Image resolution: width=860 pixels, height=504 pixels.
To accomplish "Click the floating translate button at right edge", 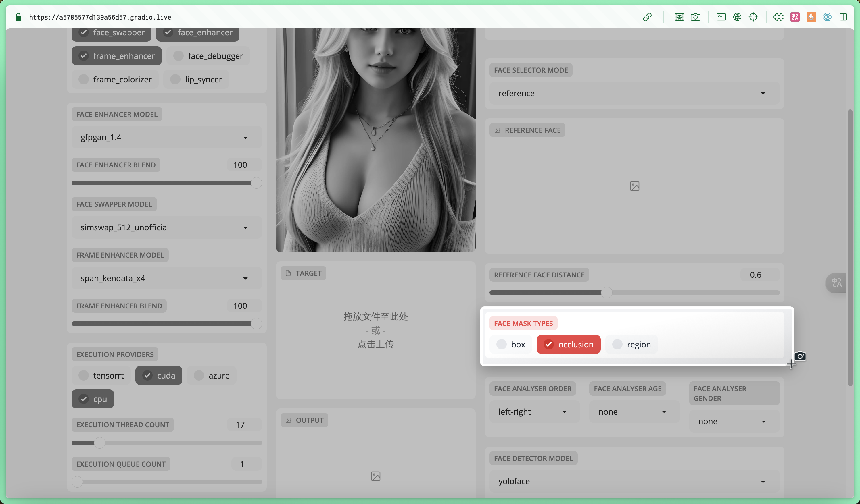I will (836, 283).
